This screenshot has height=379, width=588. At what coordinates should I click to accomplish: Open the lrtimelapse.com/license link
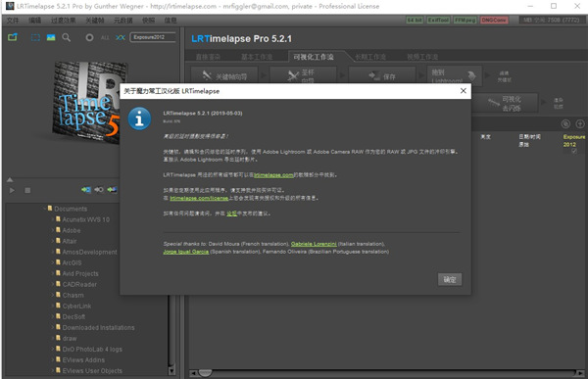pos(199,198)
